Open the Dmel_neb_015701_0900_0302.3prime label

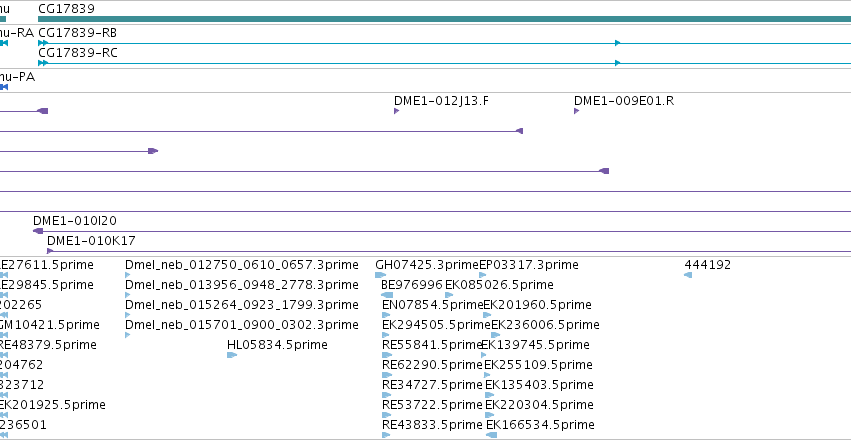pos(242,324)
